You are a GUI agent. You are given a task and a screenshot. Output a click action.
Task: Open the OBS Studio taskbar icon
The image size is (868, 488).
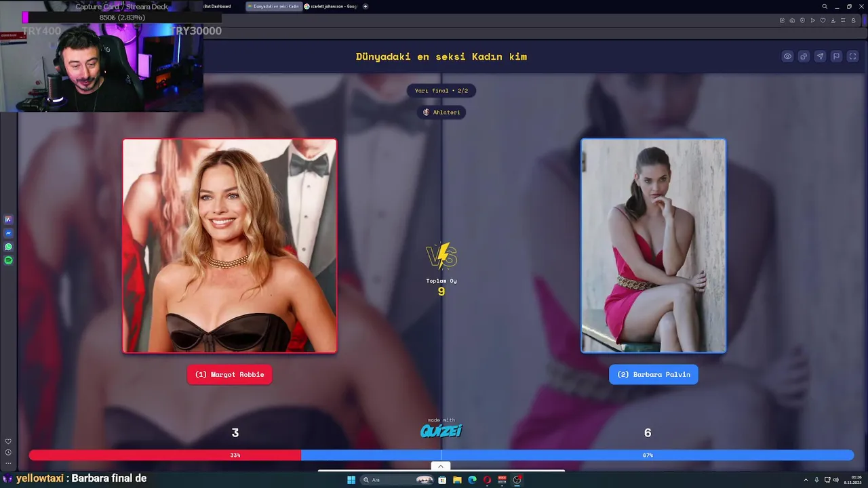pos(516,480)
